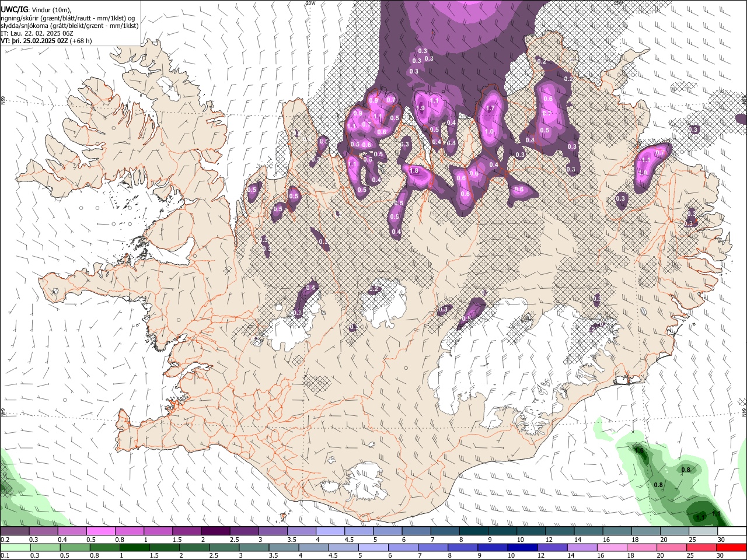Screen dimensions: 747x560
Task: Click upper legend row swatch labeled 4.5
Action: click(x=358, y=531)
